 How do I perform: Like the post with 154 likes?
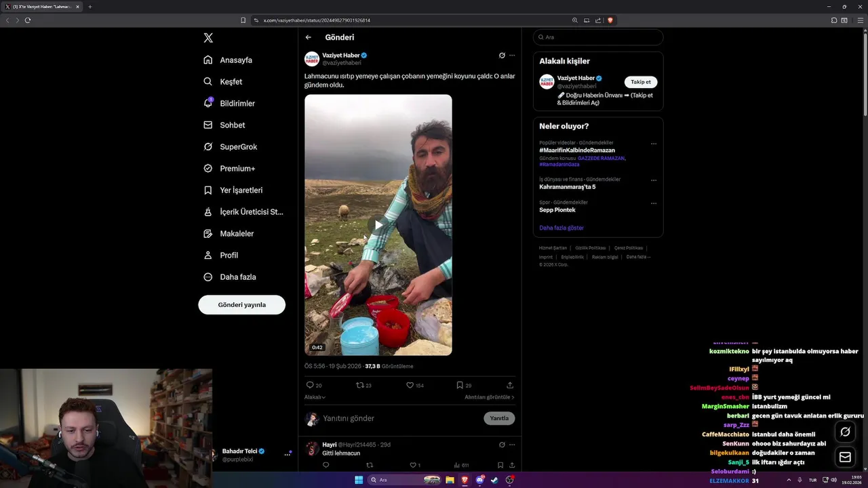tap(410, 385)
